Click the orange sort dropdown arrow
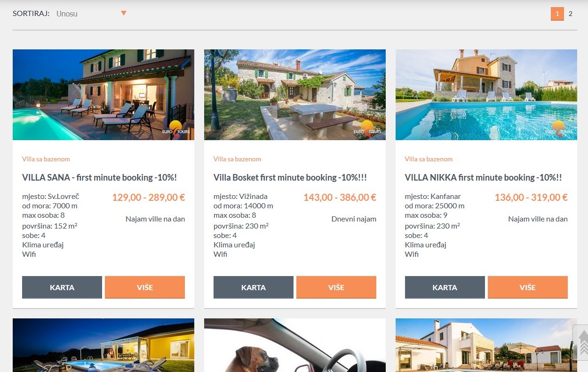This screenshot has height=372, width=588. click(x=124, y=13)
